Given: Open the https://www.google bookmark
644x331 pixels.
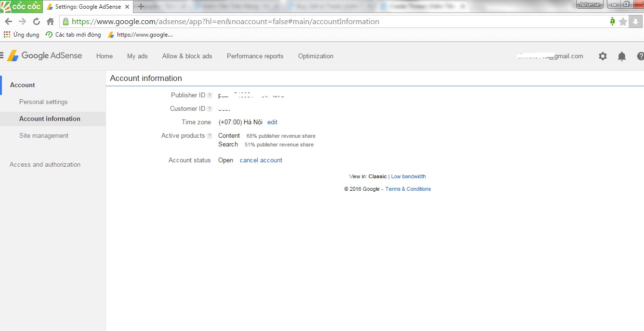Looking at the screenshot, I should coord(140,35).
